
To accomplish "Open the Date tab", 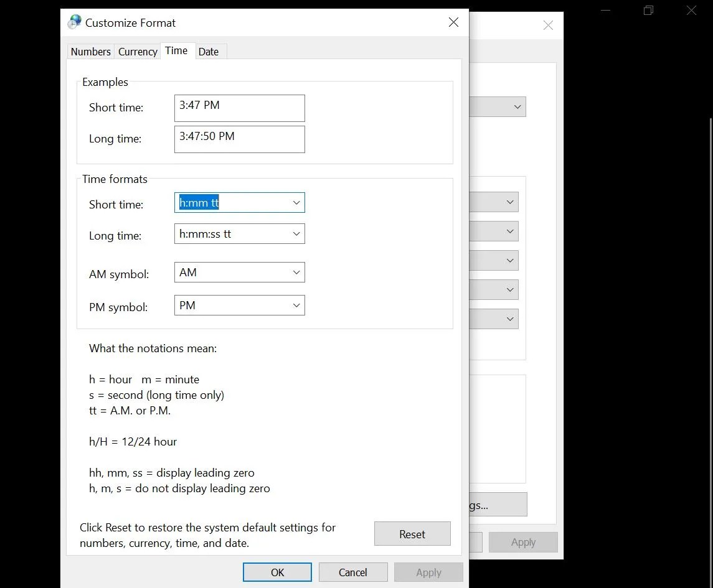I will pyautogui.click(x=209, y=52).
